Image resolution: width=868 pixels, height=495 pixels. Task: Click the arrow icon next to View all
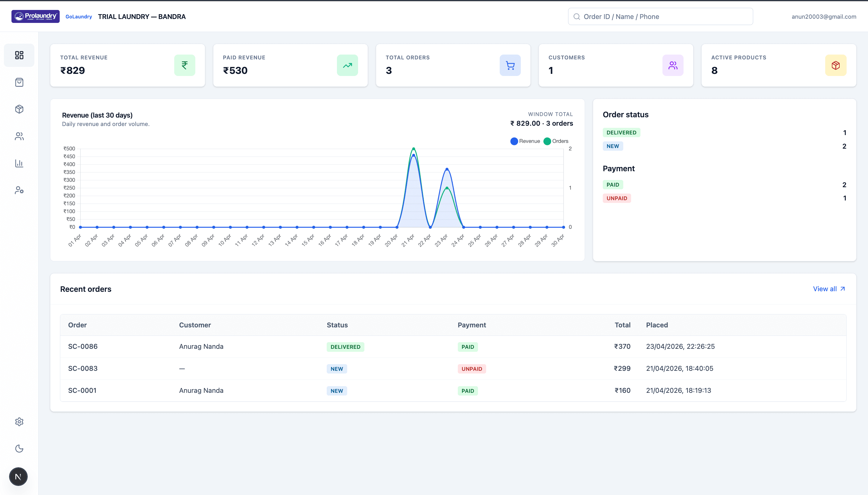(x=842, y=288)
